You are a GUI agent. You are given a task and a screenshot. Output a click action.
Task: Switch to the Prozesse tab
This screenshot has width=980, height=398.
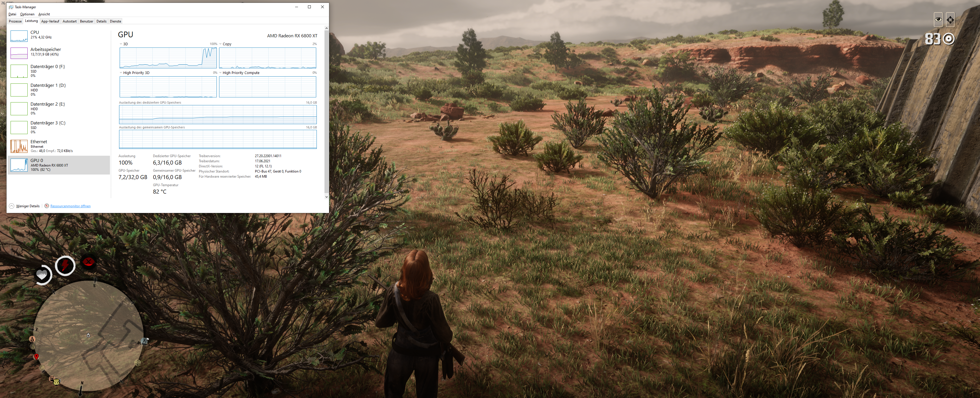(x=15, y=21)
